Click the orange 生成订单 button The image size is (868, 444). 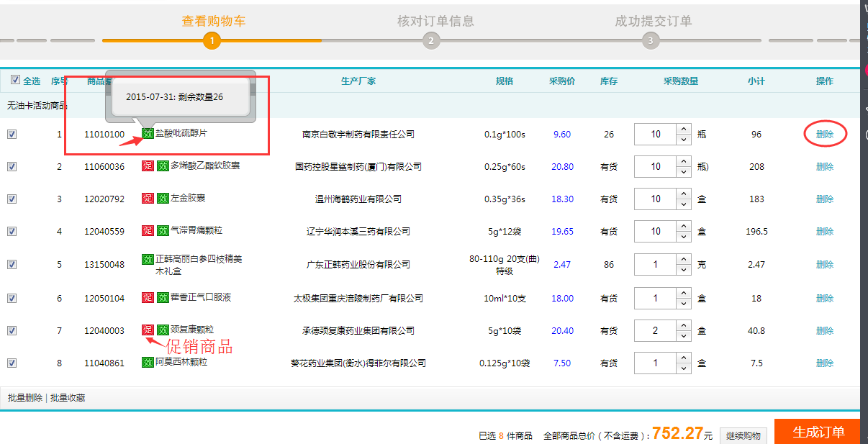[818, 432]
